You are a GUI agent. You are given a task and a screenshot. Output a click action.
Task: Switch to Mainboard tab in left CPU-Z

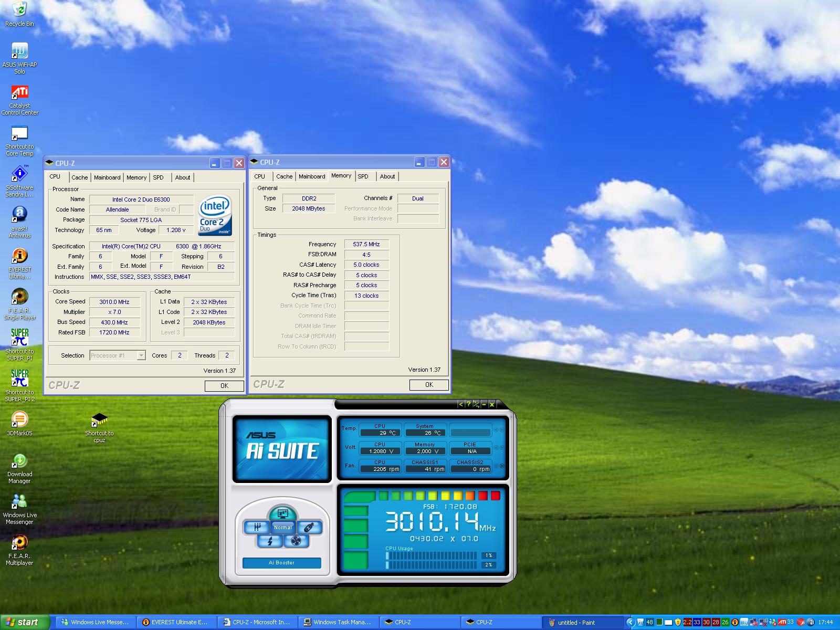[107, 177]
